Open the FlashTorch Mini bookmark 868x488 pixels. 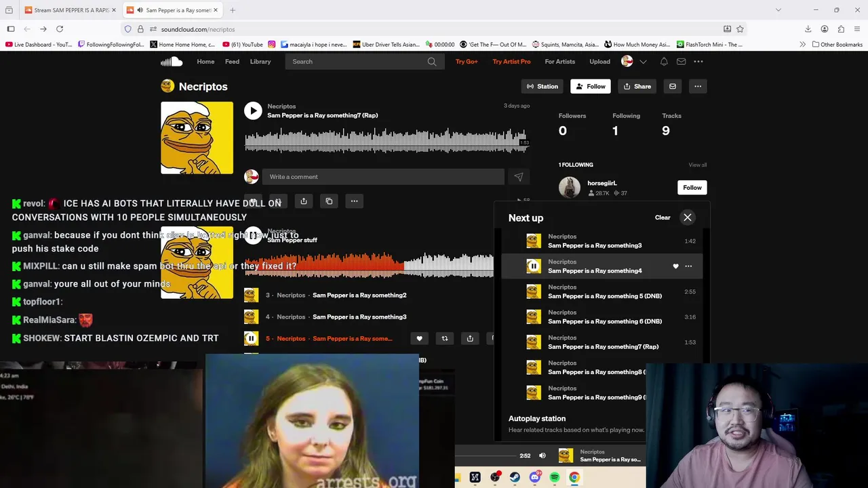pyautogui.click(x=709, y=45)
